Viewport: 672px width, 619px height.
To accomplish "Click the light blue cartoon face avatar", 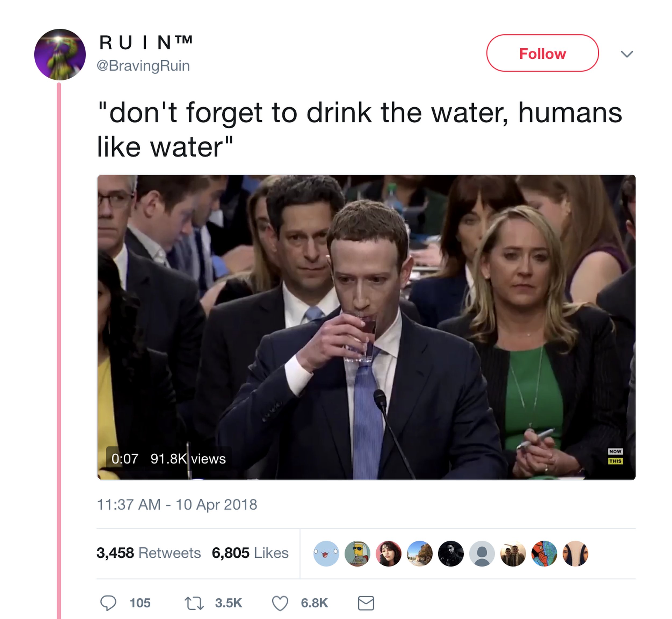I will pyautogui.click(x=326, y=553).
